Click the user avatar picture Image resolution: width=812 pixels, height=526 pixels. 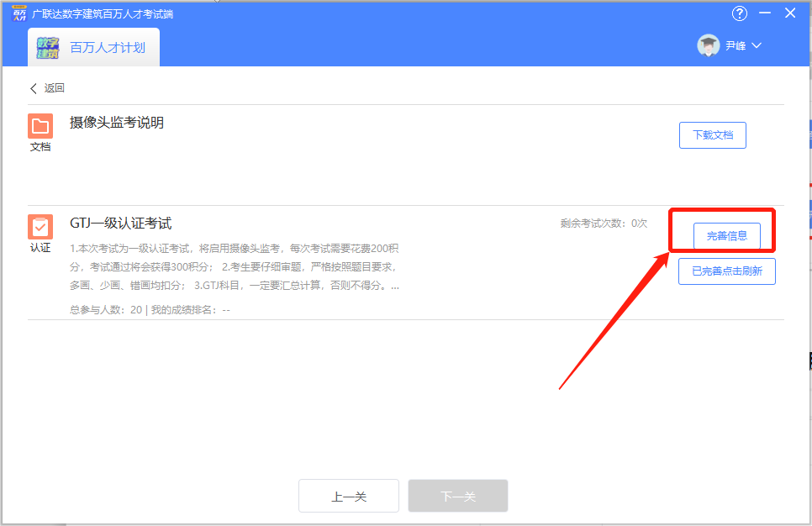(708, 45)
